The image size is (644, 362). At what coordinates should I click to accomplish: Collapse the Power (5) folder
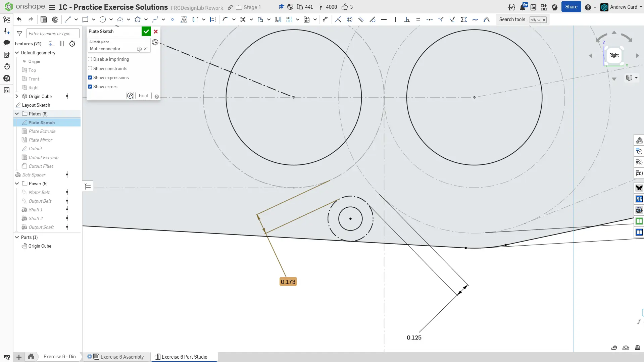(x=17, y=184)
